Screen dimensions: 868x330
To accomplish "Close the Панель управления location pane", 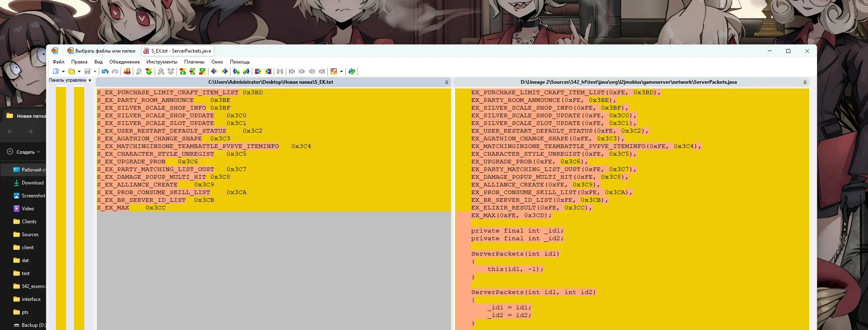I will point(90,80).
